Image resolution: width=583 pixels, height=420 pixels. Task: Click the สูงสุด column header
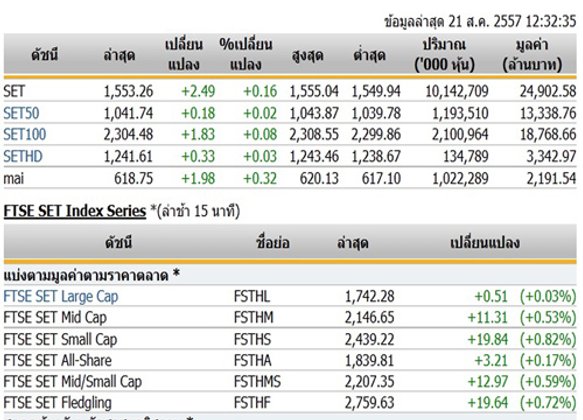point(307,56)
